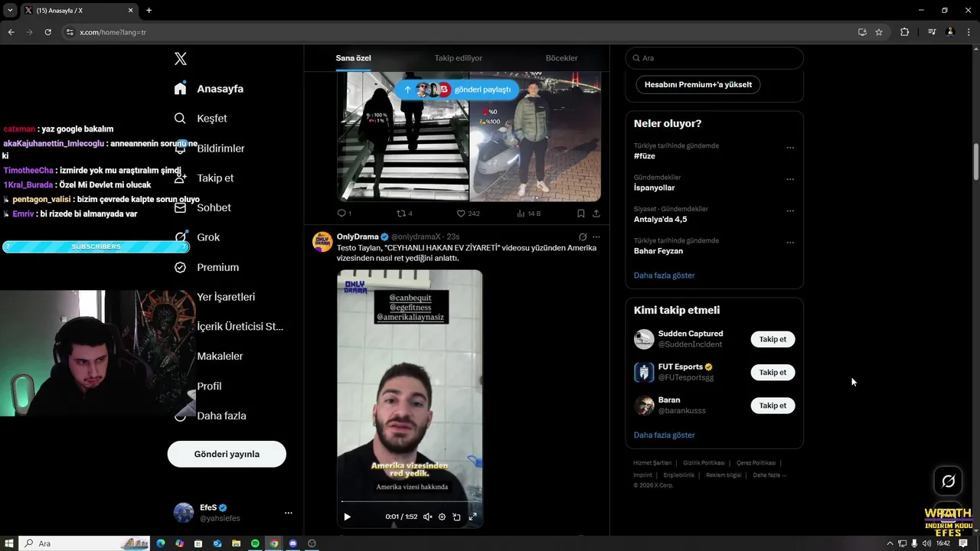Click browser back arrow
The image size is (980, 551).
click(x=11, y=32)
